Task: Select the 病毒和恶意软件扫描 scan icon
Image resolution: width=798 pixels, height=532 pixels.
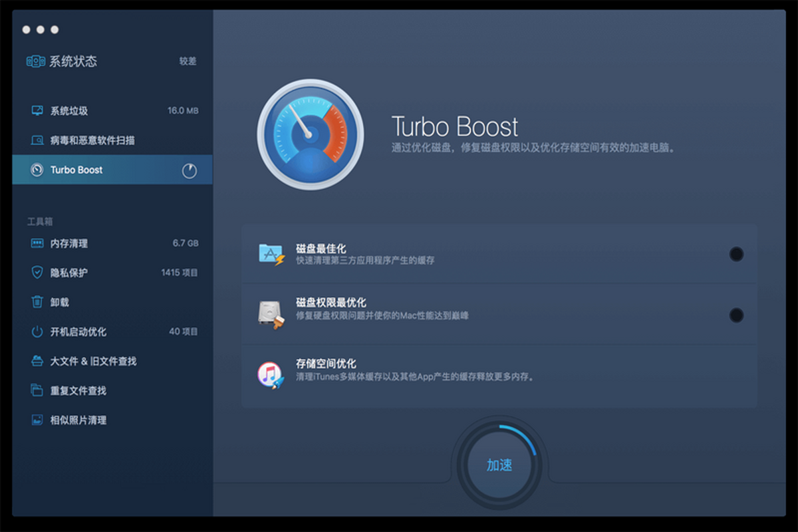Action: [37, 140]
